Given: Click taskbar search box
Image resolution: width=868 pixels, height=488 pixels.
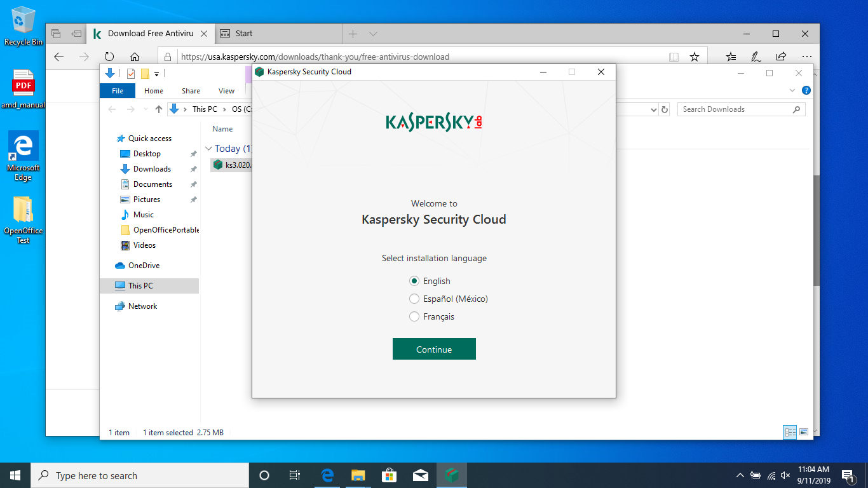Looking at the screenshot, I should tap(140, 475).
